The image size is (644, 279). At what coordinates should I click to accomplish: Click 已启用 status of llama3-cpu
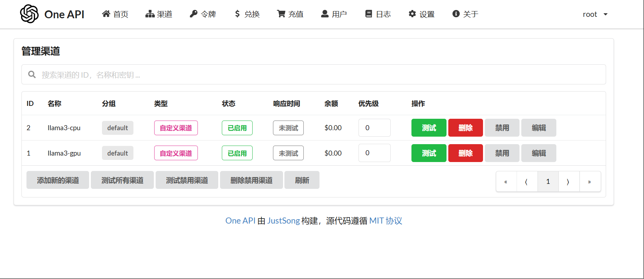tap(237, 128)
